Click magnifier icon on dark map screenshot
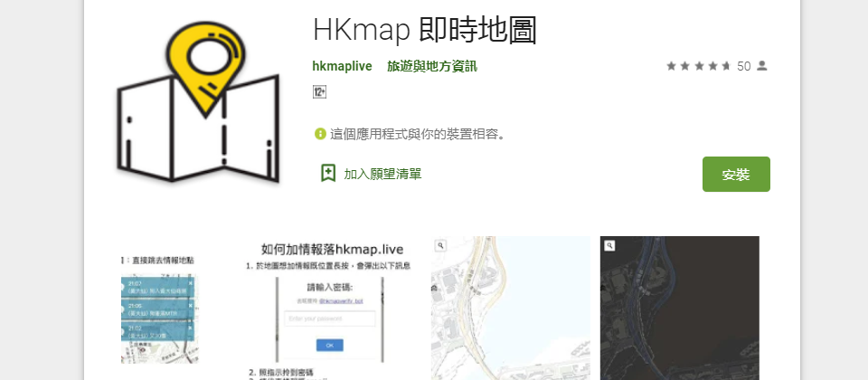 tap(609, 245)
